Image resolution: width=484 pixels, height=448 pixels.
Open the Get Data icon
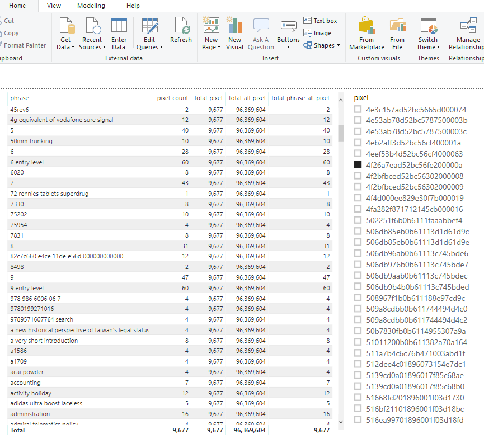pyautogui.click(x=67, y=25)
